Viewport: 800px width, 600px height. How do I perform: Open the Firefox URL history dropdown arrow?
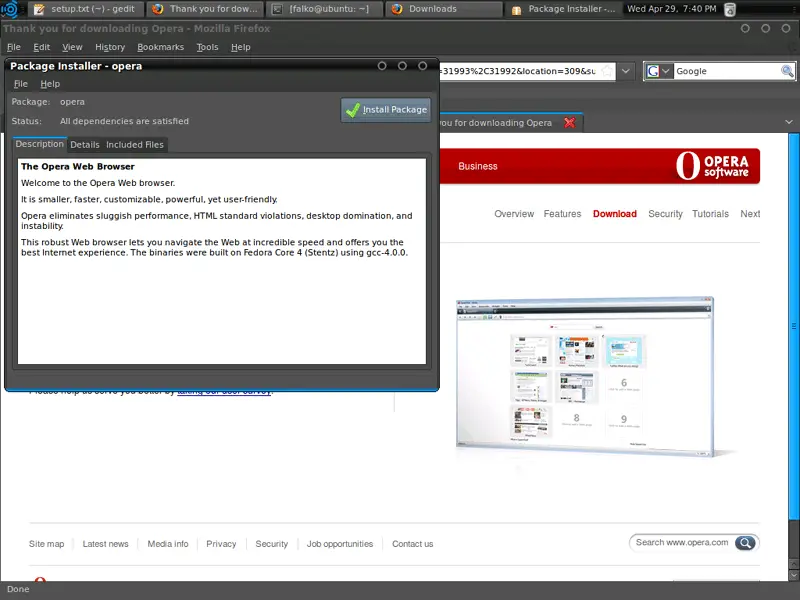pyautogui.click(x=626, y=71)
